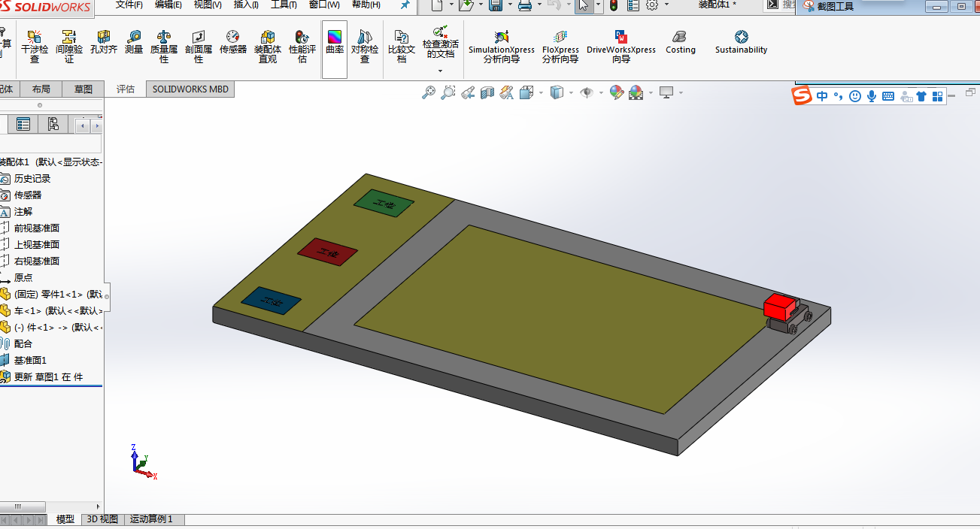The width and height of the screenshot is (980, 529).
Task: Toggle the Section view tool
Action: (x=487, y=92)
